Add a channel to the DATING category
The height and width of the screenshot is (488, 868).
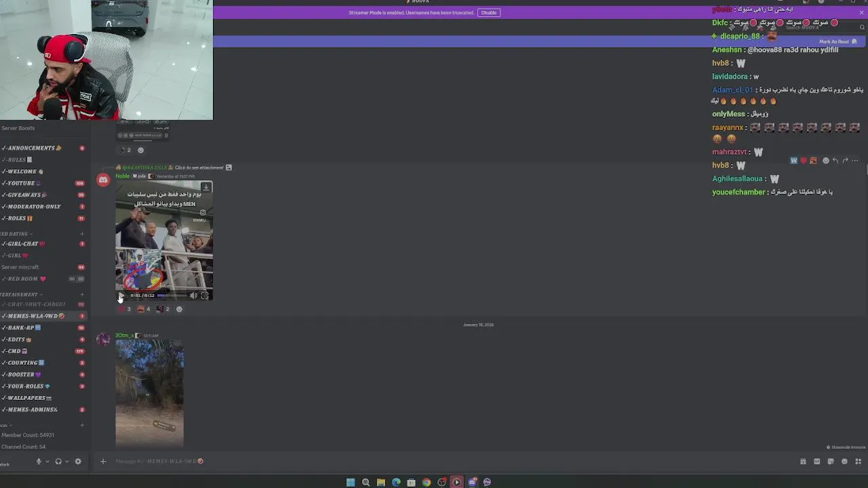[82, 234]
